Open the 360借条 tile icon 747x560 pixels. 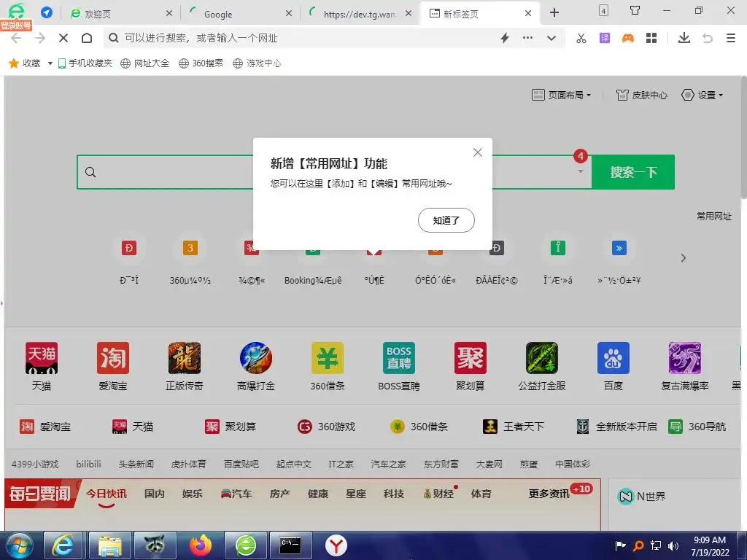[328, 357]
